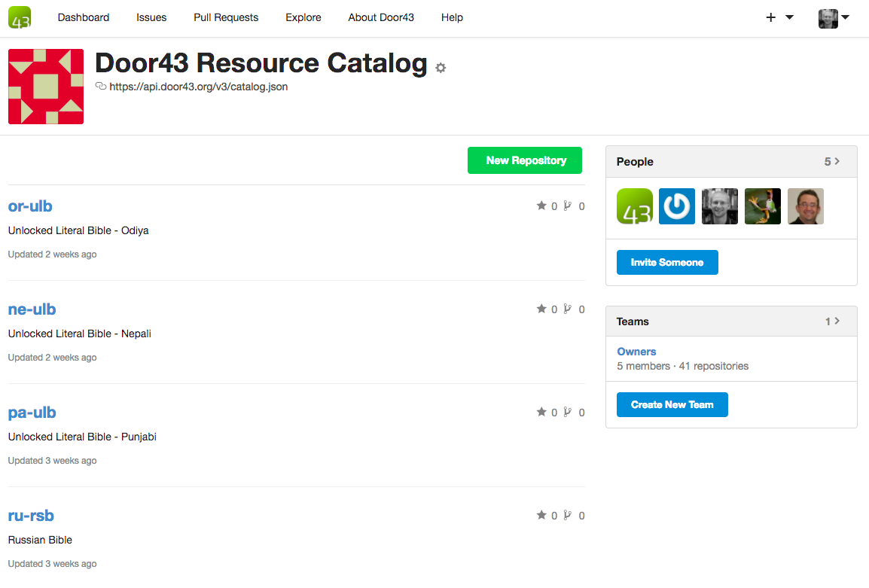Click 'Updated 3 weeks ago' under ru-rsb
The width and height of the screenshot is (869, 588).
tap(52, 564)
